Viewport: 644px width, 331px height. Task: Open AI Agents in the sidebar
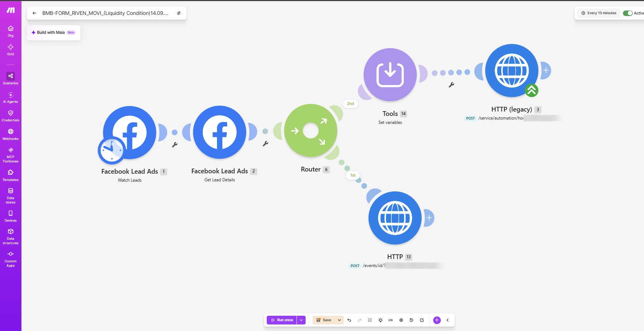pos(11,97)
